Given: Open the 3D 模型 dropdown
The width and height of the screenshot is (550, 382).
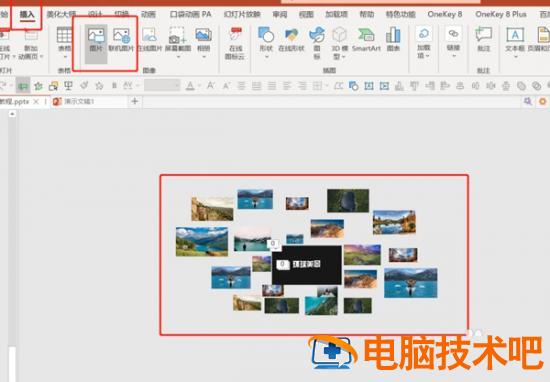Looking at the screenshot, I should tap(339, 43).
